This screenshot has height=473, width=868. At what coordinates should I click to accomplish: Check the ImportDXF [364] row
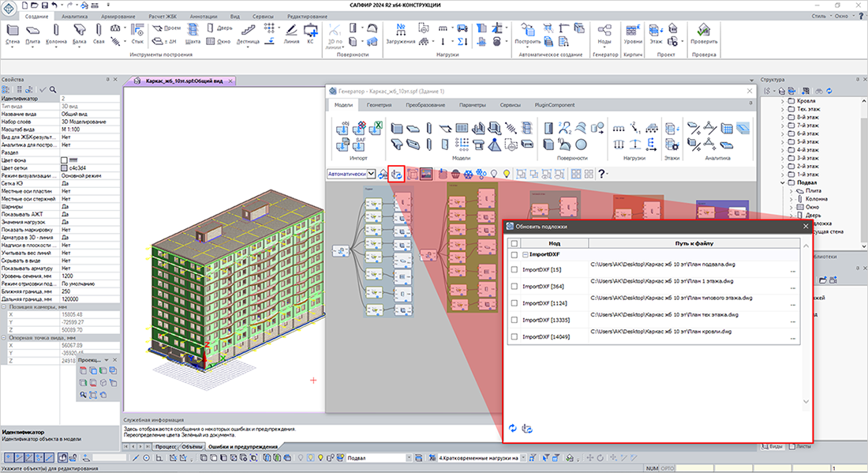[514, 287]
